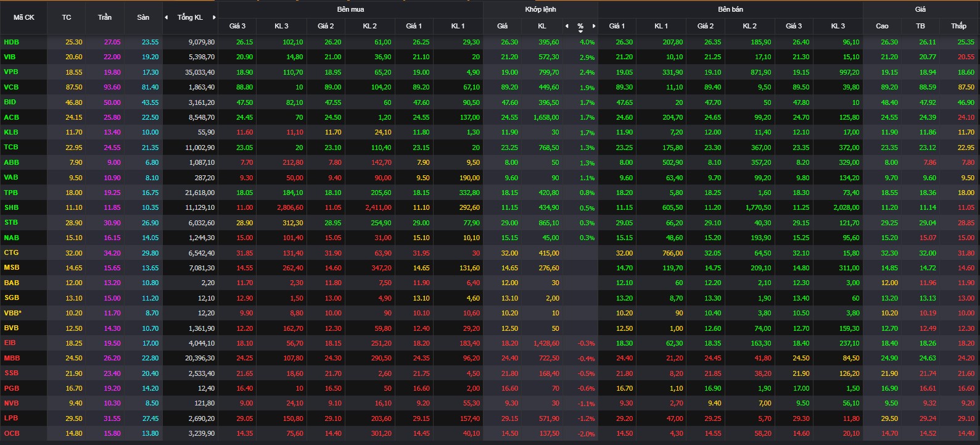Select the STB ticker symbol
980x445 pixels.
[11, 222]
